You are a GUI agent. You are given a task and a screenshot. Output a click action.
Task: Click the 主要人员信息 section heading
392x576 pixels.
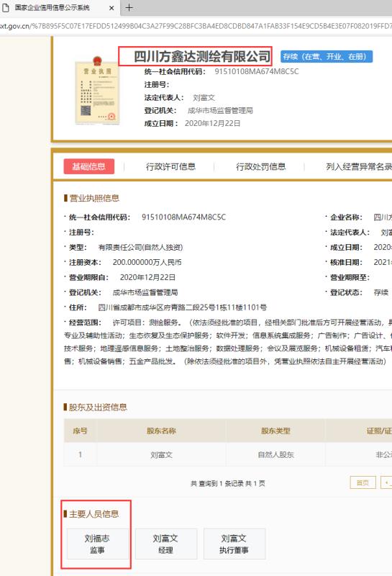coord(94,514)
